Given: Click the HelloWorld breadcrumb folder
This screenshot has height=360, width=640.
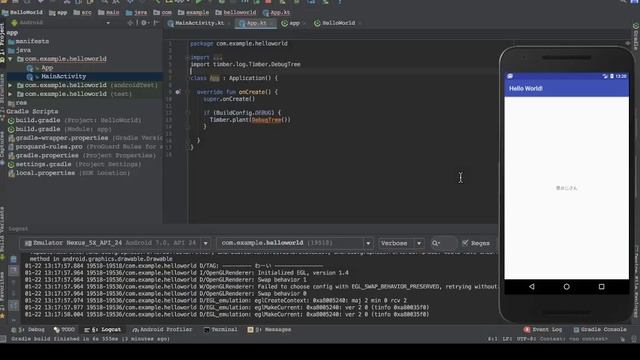Looking at the screenshot, I should 22,13.
